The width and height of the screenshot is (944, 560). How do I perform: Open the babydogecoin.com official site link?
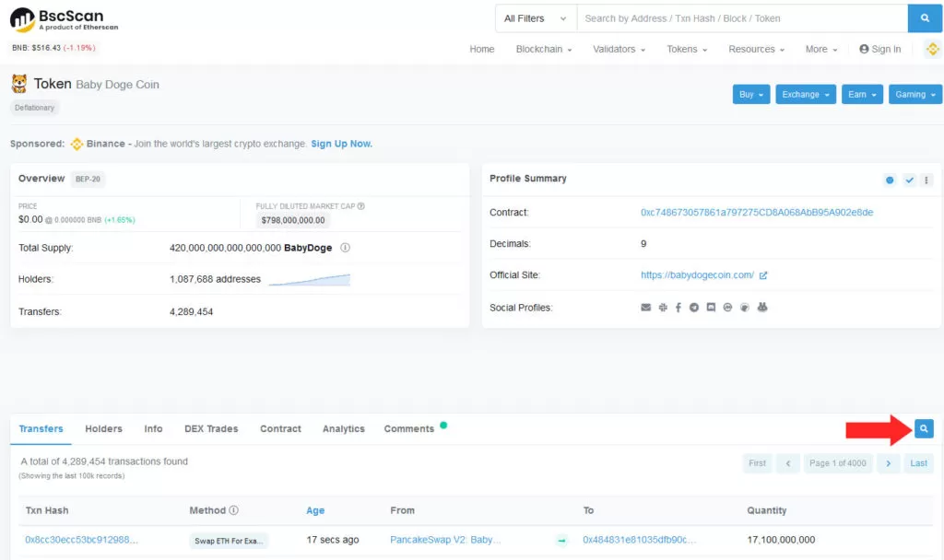coord(697,274)
